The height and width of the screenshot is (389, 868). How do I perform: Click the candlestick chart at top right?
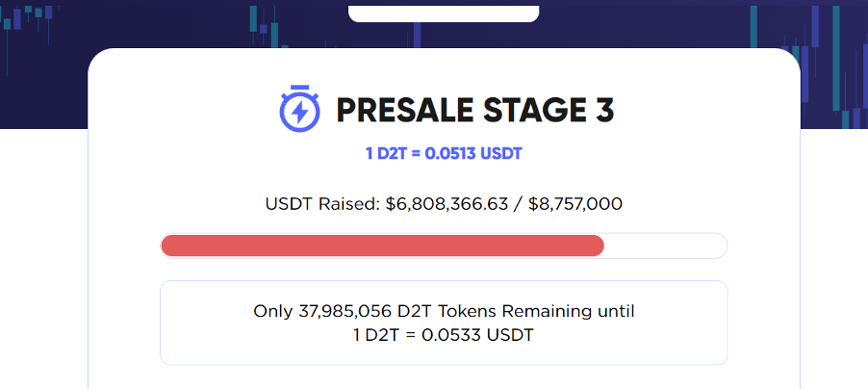(x=808, y=66)
